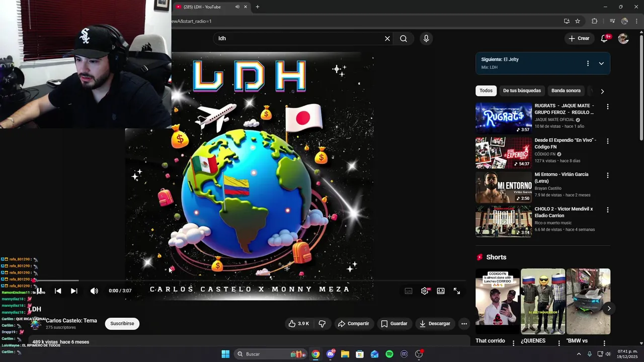Open the Crear menu
This screenshot has width=644, height=362.
(579, 39)
